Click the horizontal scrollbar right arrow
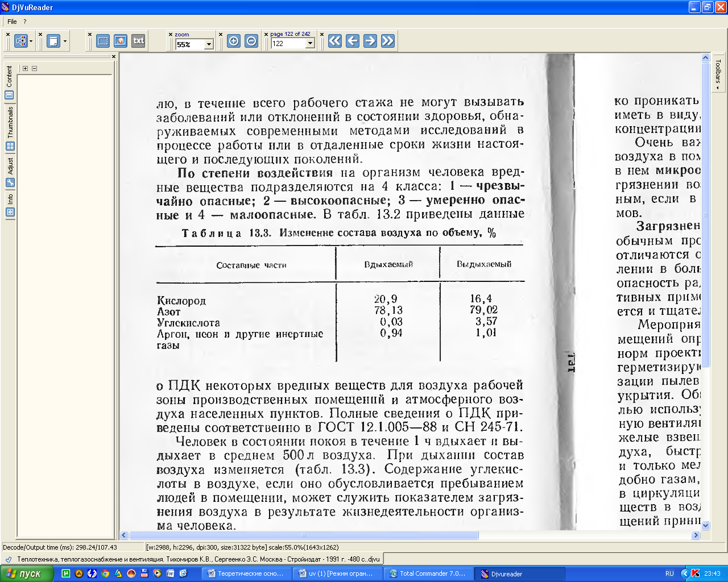 [x=696, y=535]
